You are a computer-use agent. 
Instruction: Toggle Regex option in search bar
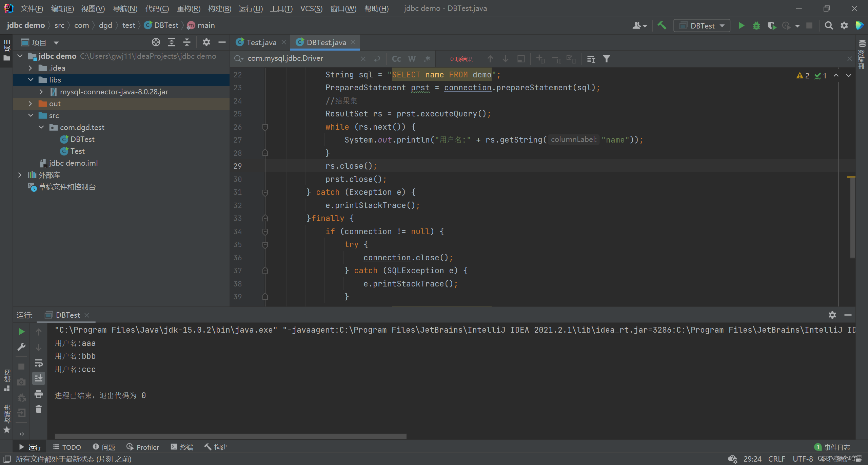pos(427,59)
